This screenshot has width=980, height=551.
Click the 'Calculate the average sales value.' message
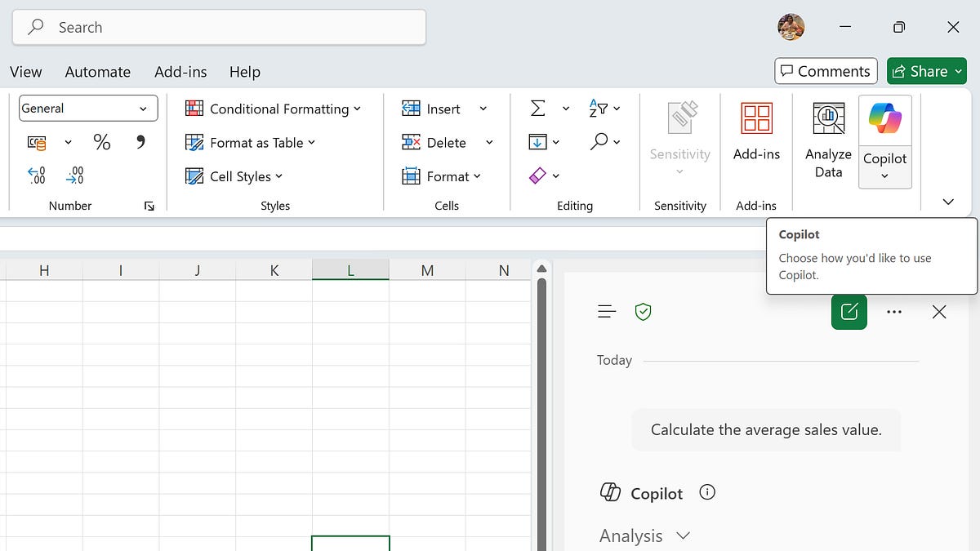tap(766, 429)
